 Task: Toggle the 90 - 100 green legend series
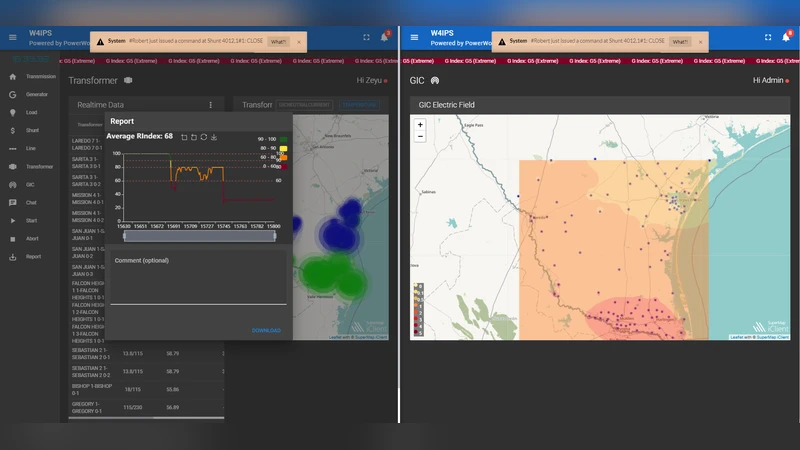283,139
